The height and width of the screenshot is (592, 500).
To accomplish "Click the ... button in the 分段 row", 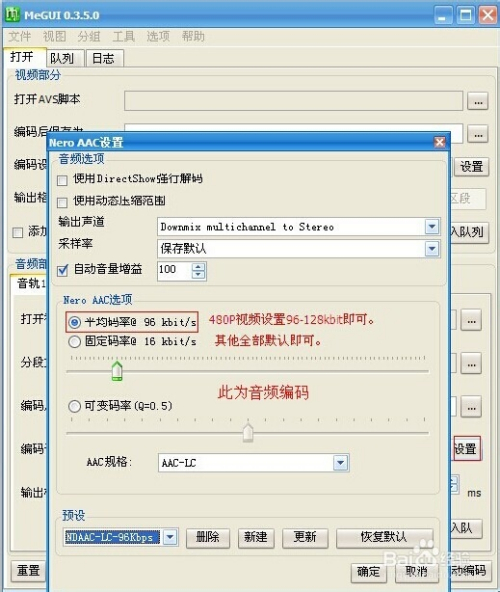I will tap(471, 364).
